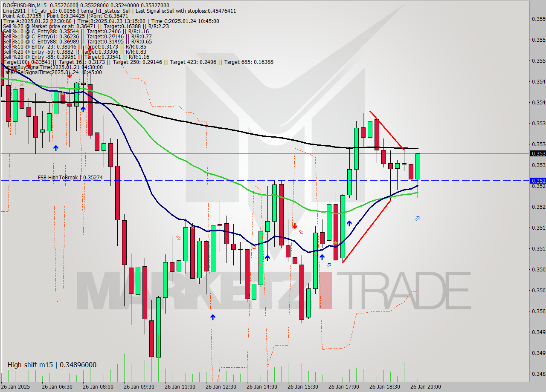Click the '26 Jan 2025' date label
The height and width of the screenshot is (392, 546).
tap(15, 386)
